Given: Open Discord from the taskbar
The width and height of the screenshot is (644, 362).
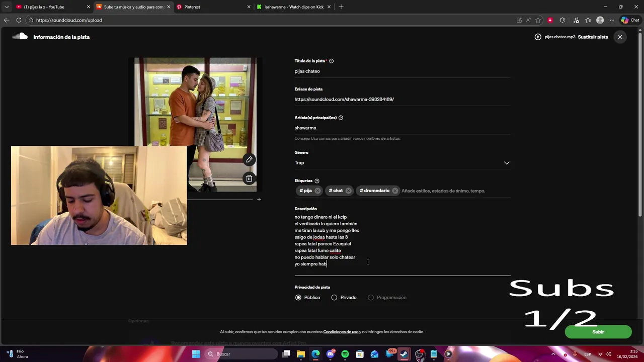Looking at the screenshot, I should [331, 354].
